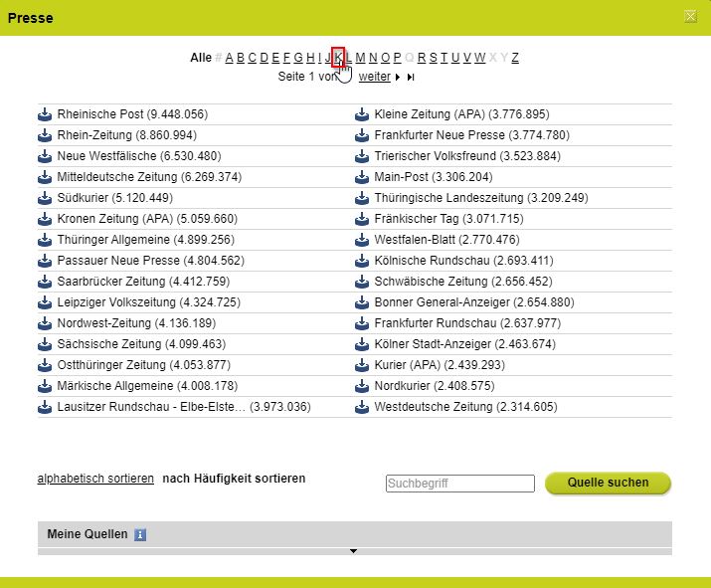The height and width of the screenshot is (588, 711).
Task: Click download icon beside Neue Westfälische
Action: pos(45,156)
